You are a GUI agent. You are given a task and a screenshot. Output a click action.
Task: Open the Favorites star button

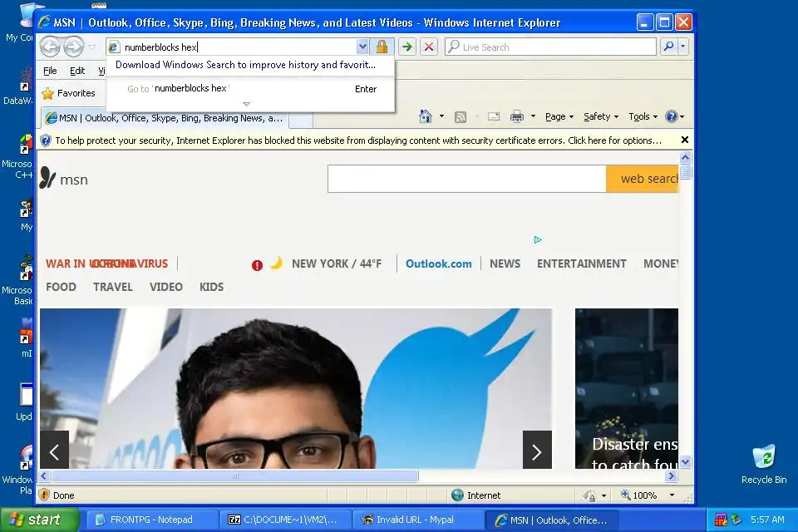[x=69, y=93]
